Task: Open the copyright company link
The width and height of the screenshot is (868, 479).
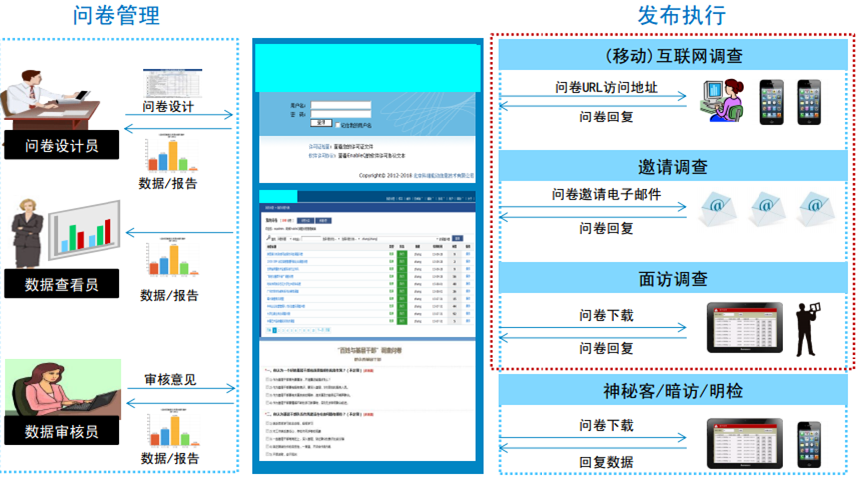Action: pos(443,175)
